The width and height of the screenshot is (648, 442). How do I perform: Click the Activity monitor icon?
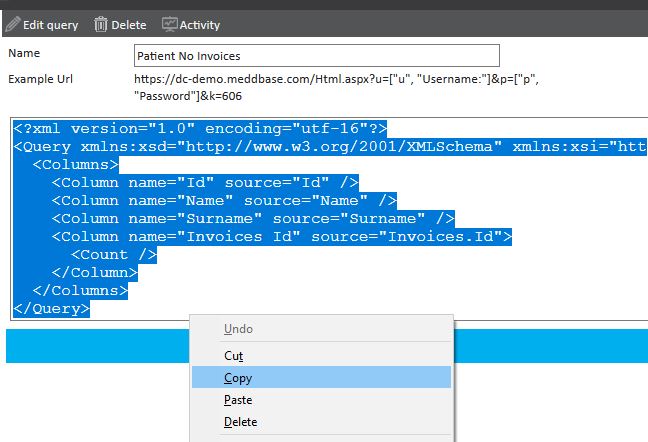pyautogui.click(x=169, y=24)
